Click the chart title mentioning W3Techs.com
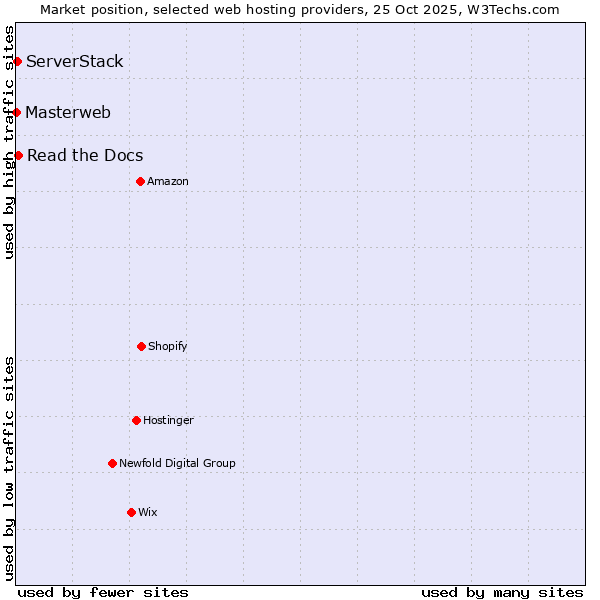The height and width of the screenshot is (600, 600). point(300,9)
